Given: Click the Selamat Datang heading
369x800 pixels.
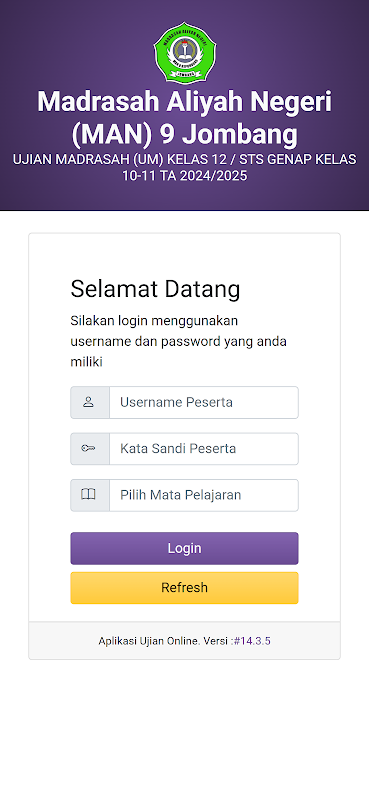Looking at the screenshot, I should pyautogui.click(x=155, y=289).
